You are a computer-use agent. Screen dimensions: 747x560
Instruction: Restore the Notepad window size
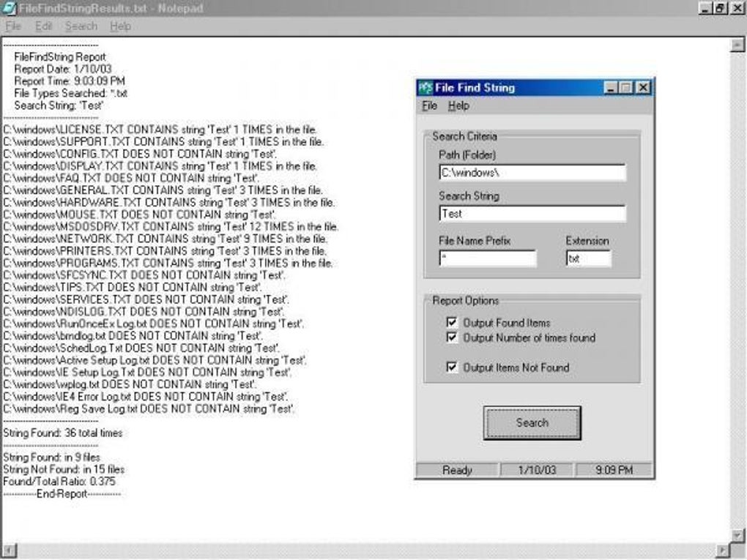(721, 8)
